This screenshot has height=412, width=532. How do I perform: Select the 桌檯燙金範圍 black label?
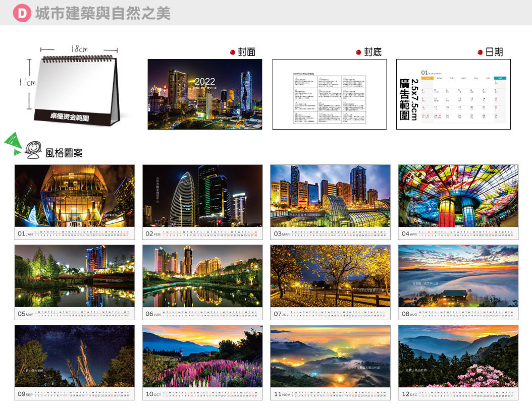[70, 117]
